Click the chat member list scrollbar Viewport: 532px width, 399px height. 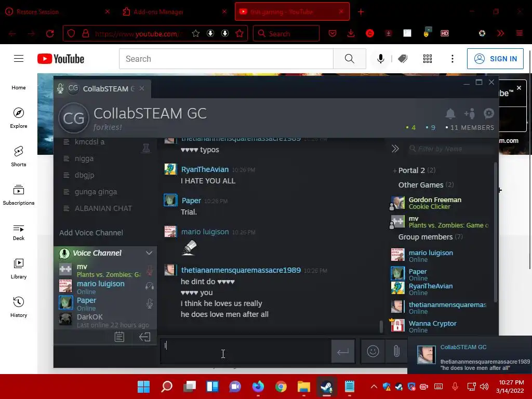(x=495, y=232)
